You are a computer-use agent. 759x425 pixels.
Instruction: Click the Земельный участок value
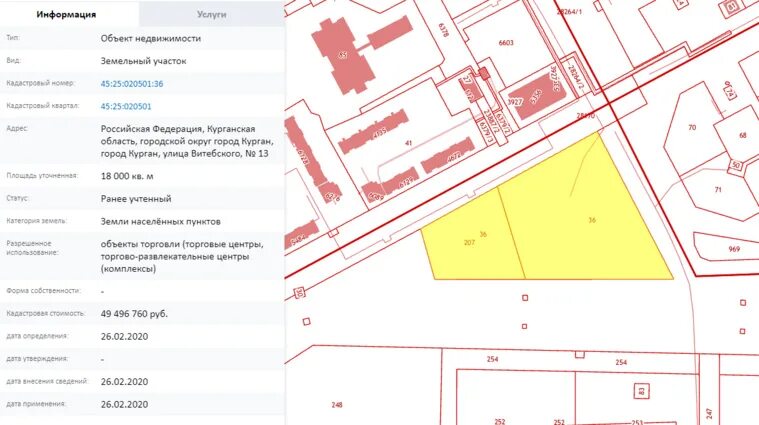tap(143, 61)
